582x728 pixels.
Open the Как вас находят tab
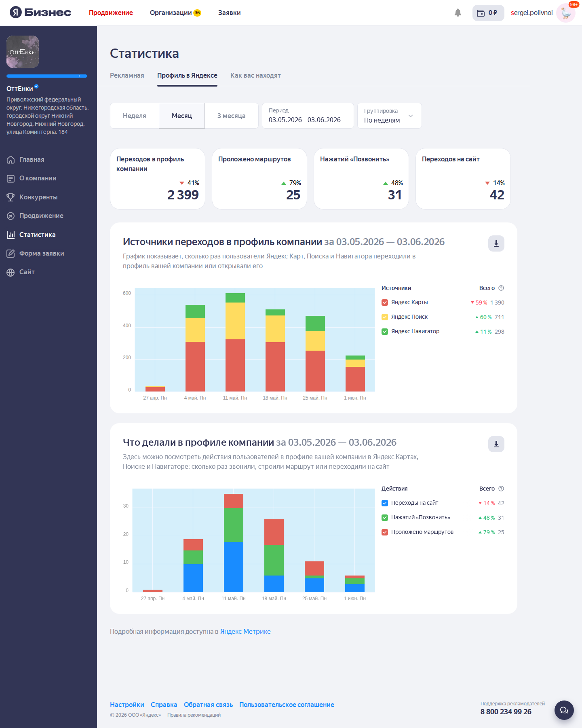click(x=255, y=76)
